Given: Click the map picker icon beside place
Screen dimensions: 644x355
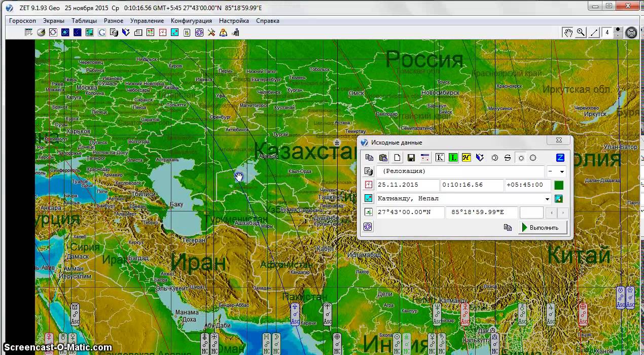Looking at the screenshot, I should pos(559,199).
